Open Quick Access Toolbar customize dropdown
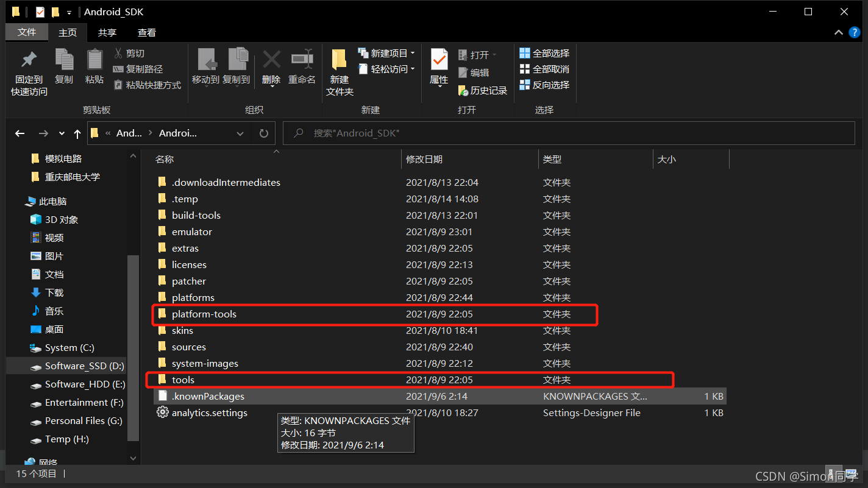Image resolution: width=868 pixels, height=488 pixels. pos(69,12)
